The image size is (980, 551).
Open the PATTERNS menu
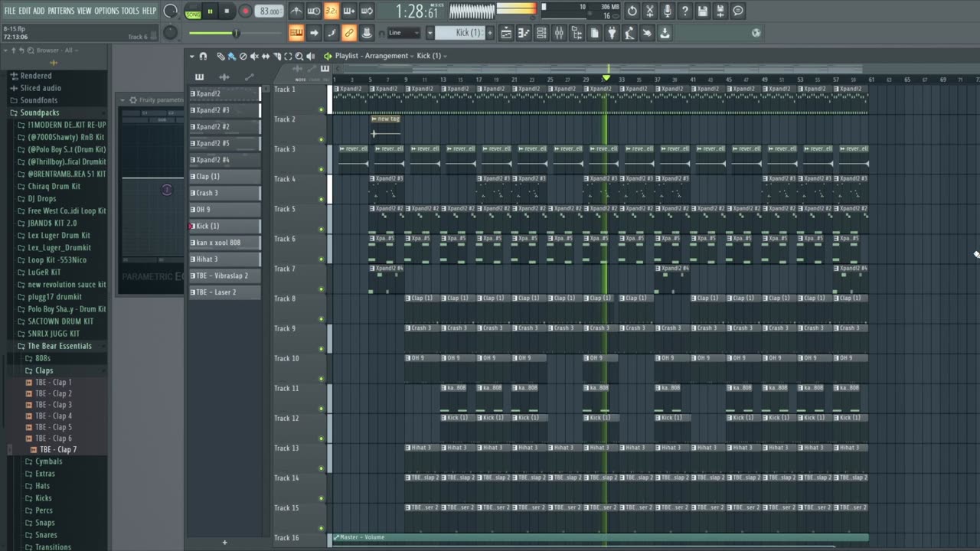click(x=60, y=11)
